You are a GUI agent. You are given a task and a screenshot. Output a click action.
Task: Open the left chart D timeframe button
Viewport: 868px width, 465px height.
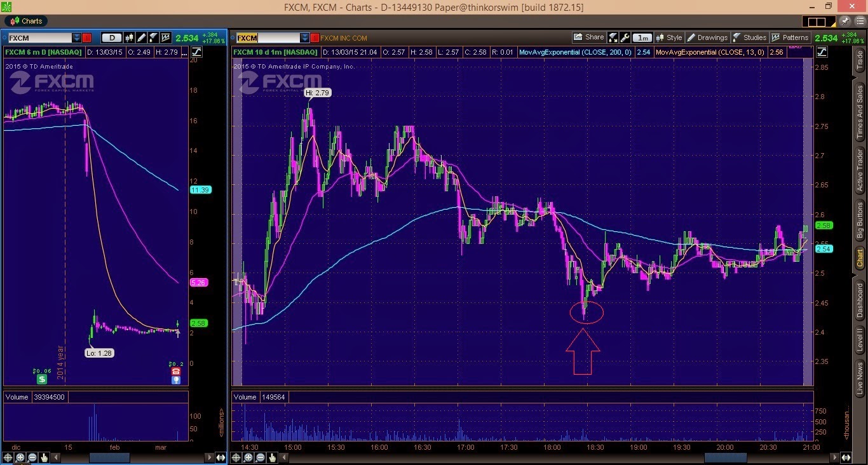111,37
